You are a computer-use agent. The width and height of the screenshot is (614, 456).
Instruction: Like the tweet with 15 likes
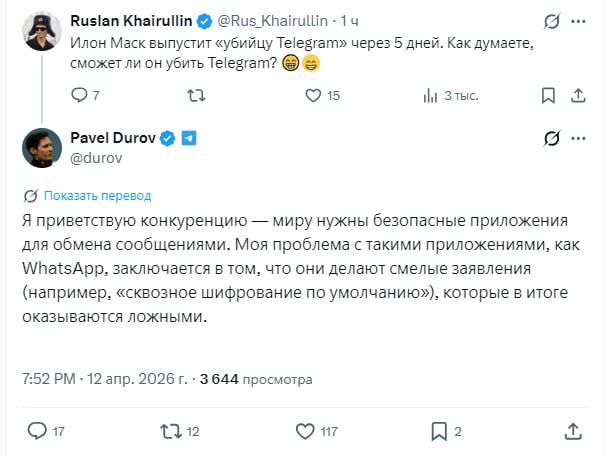(313, 96)
